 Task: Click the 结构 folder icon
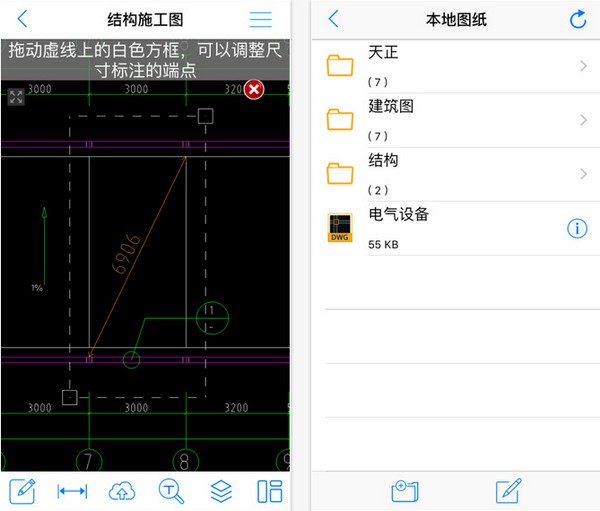click(340, 173)
